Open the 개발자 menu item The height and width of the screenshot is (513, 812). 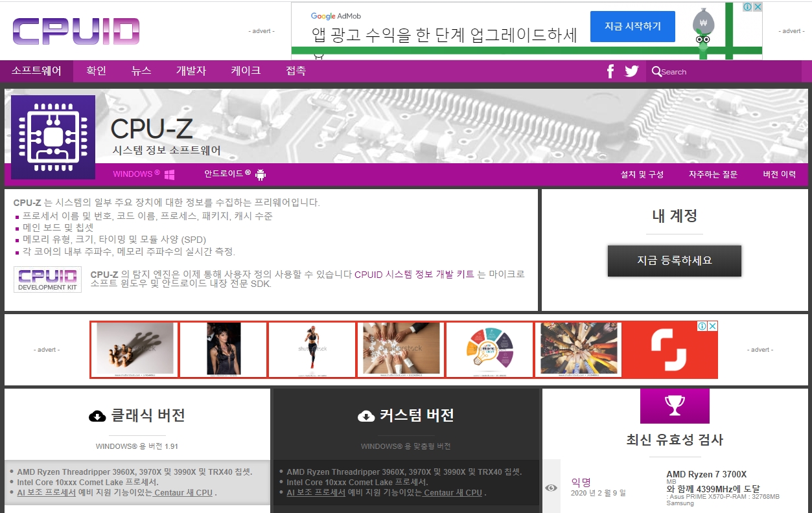tap(191, 71)
